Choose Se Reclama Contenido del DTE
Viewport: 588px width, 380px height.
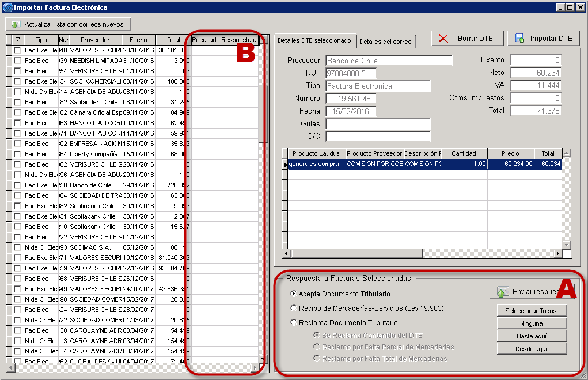click(x=317, y=335)
